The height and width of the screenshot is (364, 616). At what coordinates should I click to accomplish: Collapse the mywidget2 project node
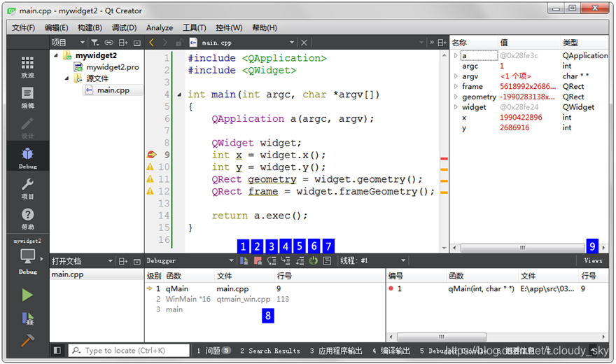56,55
